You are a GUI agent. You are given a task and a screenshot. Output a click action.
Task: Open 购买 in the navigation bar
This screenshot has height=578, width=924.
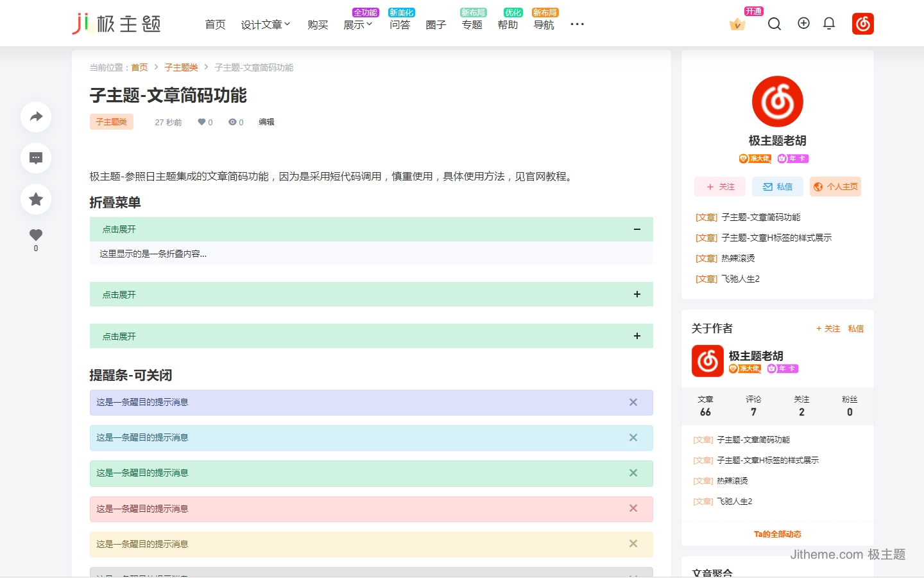point(318,24)
